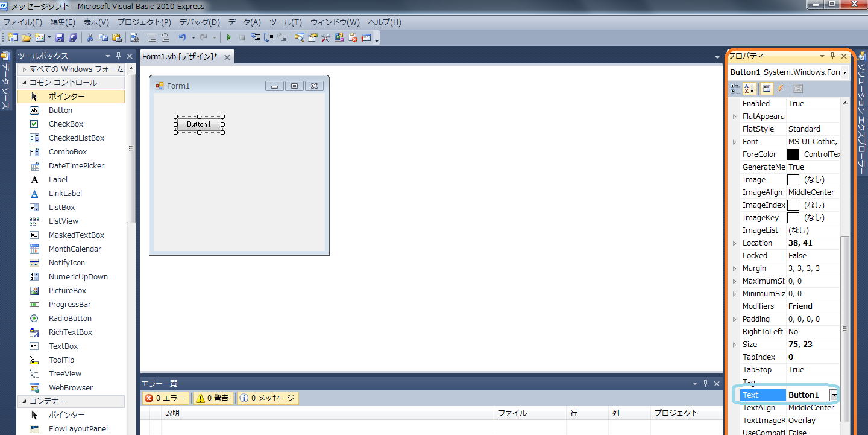Open the プロジェクト(P) menu
Image resolution: width=868 pixels, height=435 pixels.
pos(144,22)
